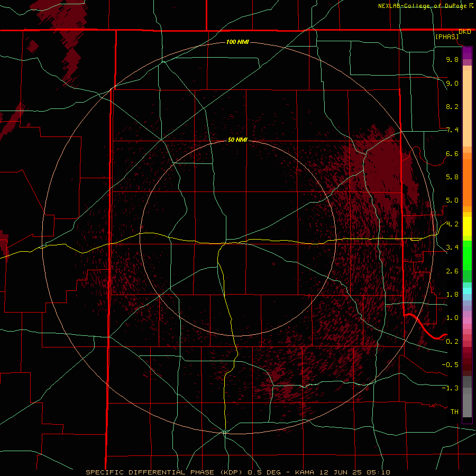Pick the orange segment of the color bar

[x=467, y=183]
